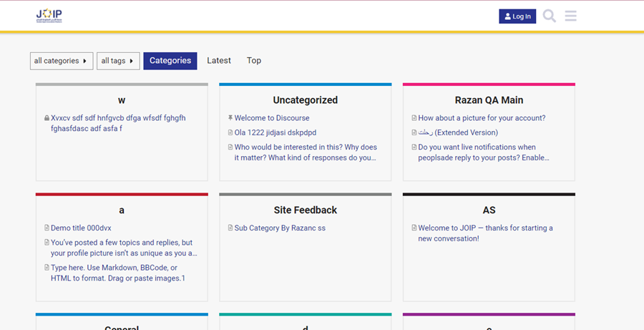Click document icon beside Sub Category By Razanc

click(x=230, y=228)
